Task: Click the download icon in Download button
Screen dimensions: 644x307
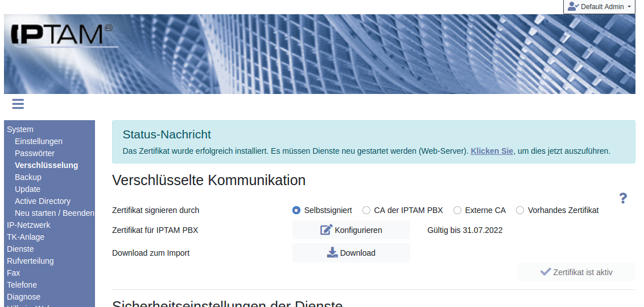Action: click(332, 253)
